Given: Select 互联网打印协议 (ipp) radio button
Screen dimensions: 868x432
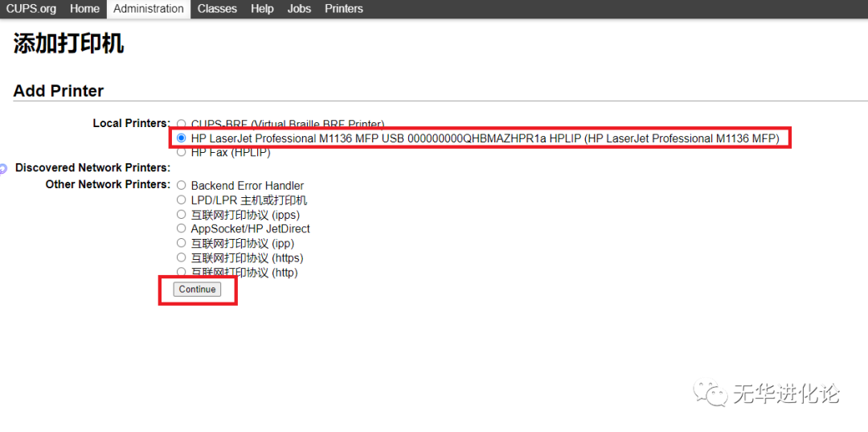Looking at the screenshot, I should click(x=181, y=243).
